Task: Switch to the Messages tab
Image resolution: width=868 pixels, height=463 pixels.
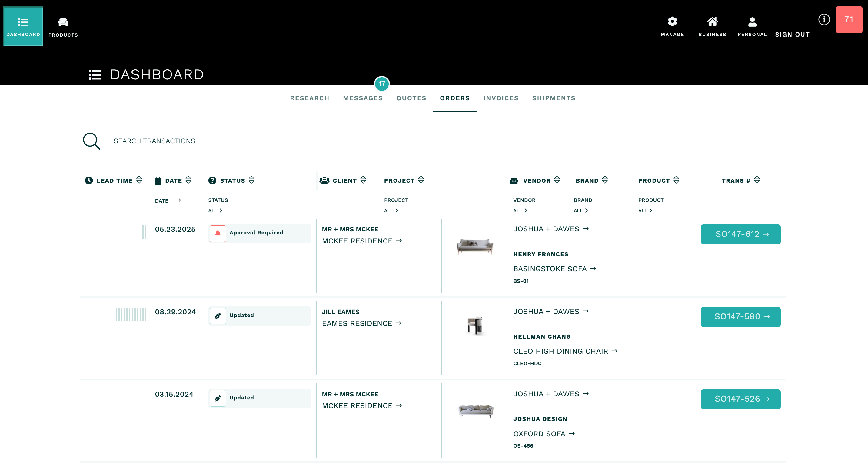Action: 363,98
